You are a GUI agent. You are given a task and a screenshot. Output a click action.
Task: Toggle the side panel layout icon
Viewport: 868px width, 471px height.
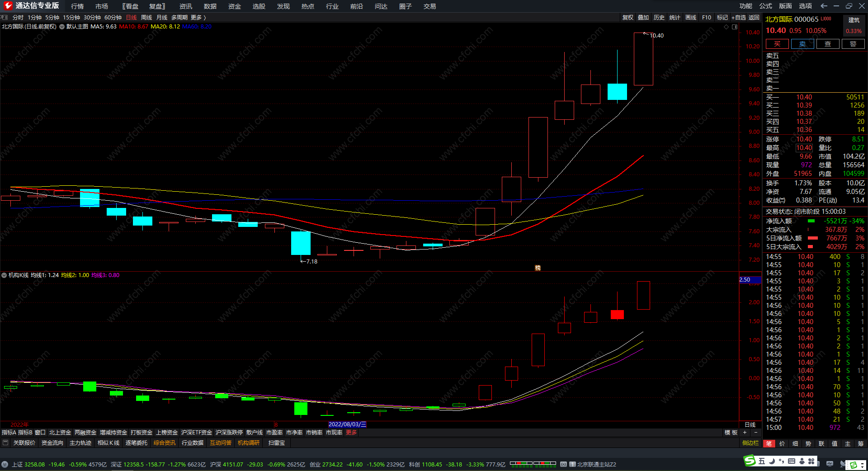735,27
